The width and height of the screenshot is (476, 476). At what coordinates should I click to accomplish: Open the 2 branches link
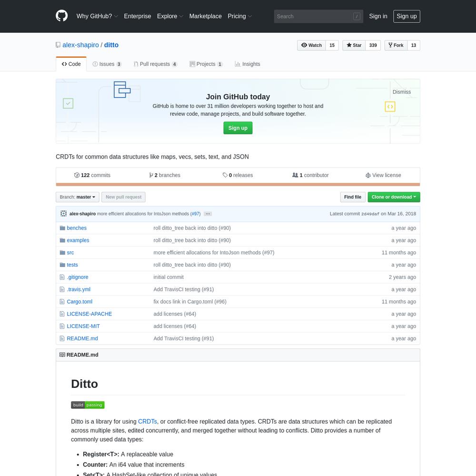(165, 175)
